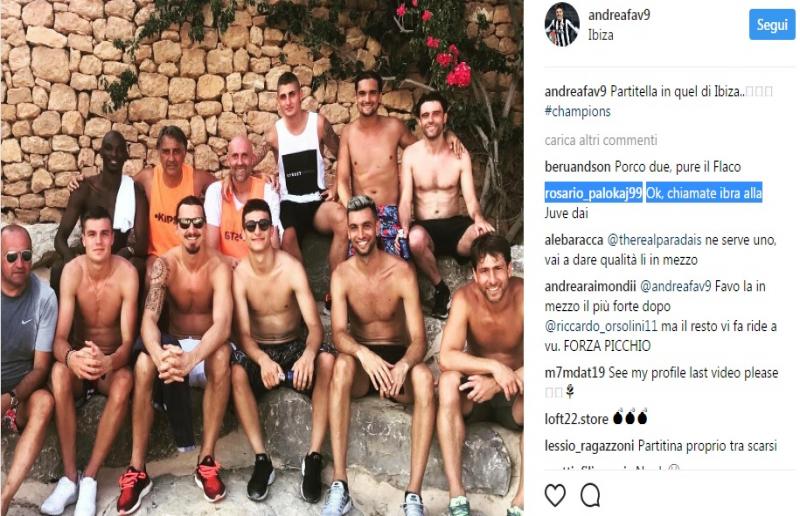Open andreafav9's profile picture avatar
800x516 pixels.
click(x=562, y=24)
